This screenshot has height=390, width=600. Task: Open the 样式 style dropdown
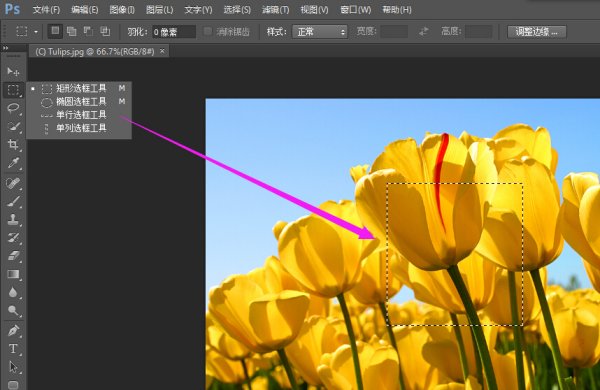[320, 32]
